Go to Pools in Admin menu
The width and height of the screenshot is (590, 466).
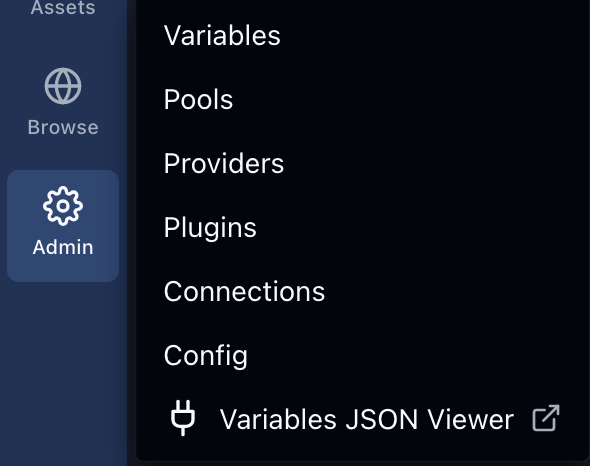click(x=198, y=100)
